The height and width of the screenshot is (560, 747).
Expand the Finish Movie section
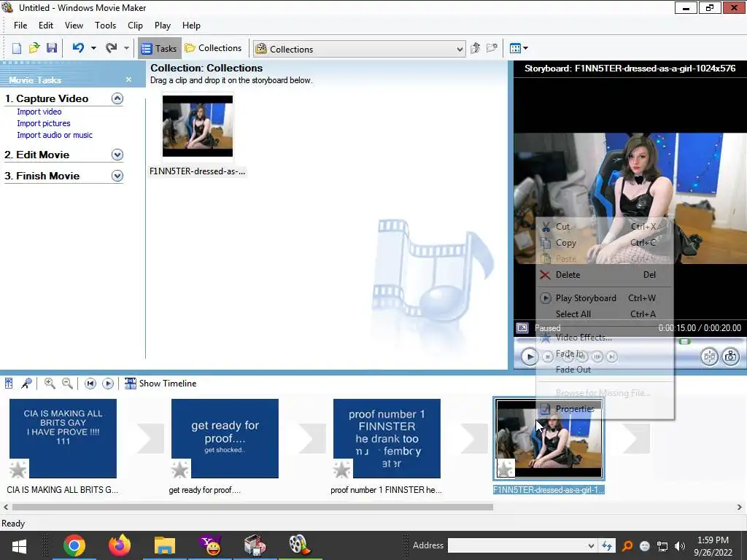pyautogui.click(x=117, y=176)
